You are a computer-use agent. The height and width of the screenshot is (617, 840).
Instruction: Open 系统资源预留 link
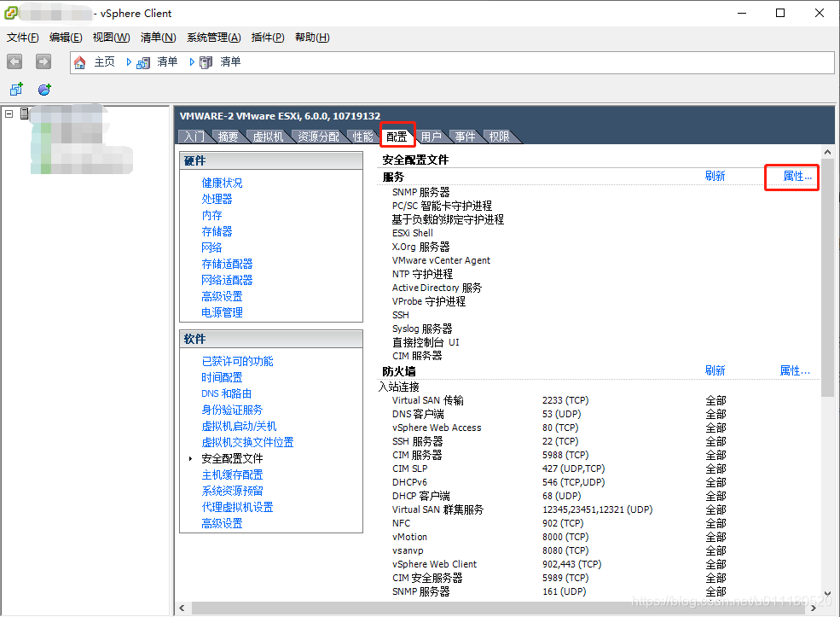click(232, 491)
